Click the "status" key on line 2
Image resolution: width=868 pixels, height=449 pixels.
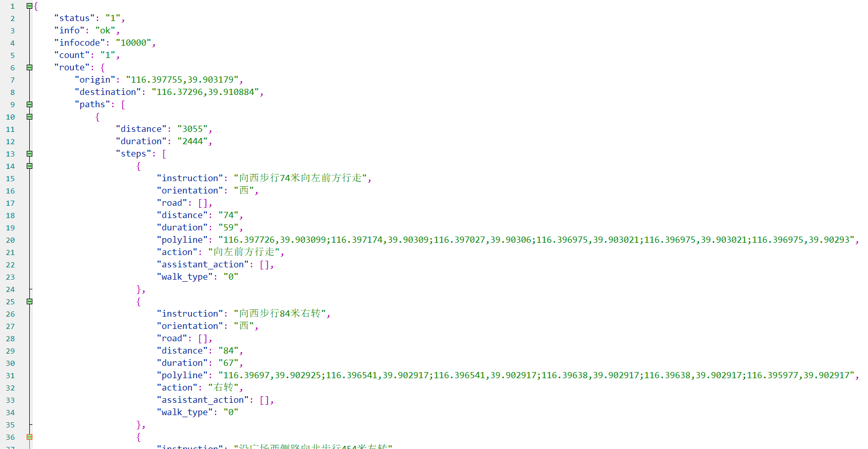point(74,18)
